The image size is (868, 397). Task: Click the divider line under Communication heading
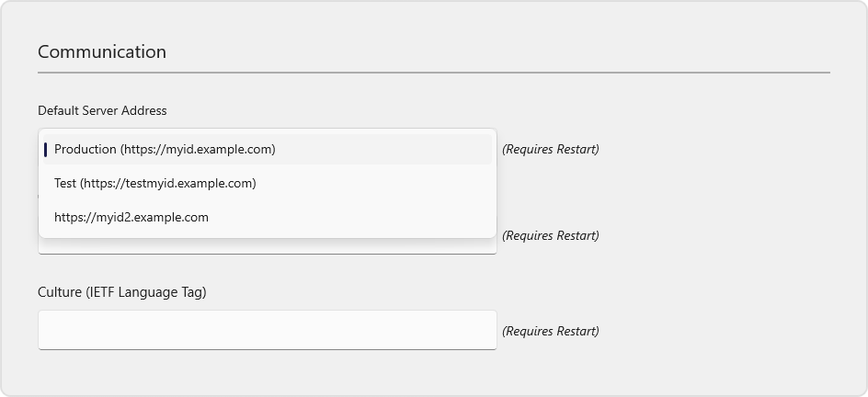[x=434, y=73]
